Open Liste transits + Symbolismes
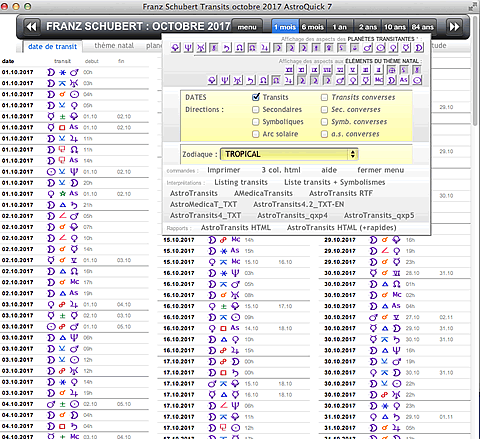Viewport: 480px width, 439px height. (335, 182)
